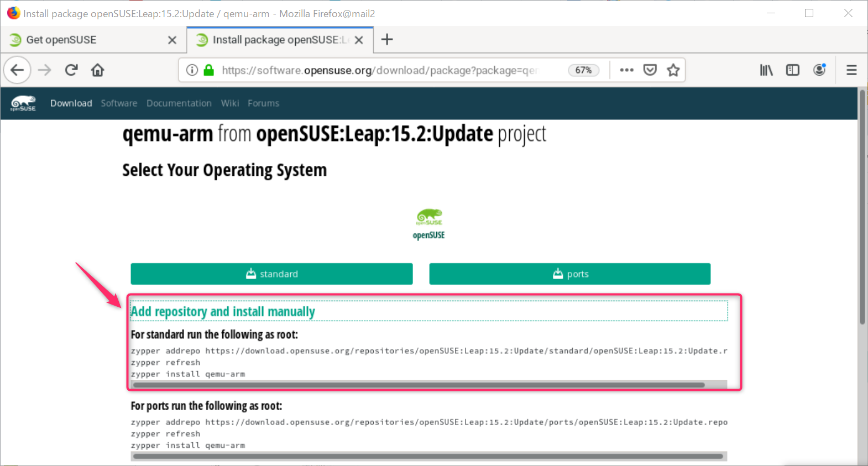Open the Firefox account icon

(819, 70)
